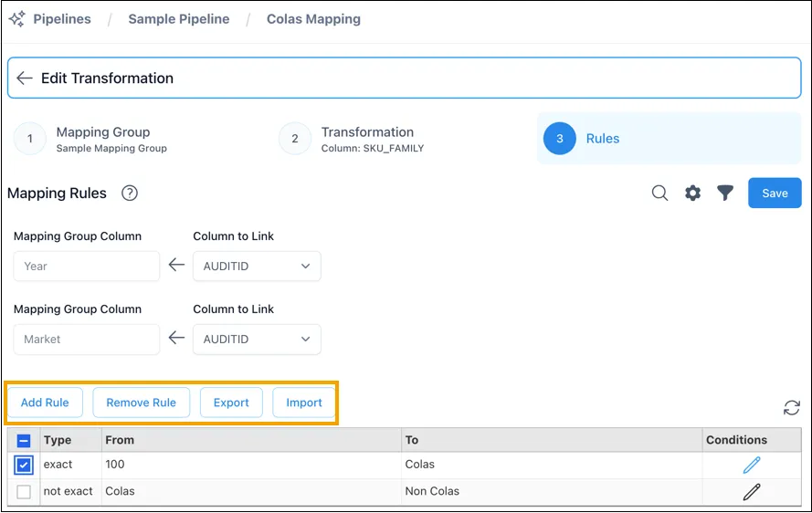Edit conditions pencil for the 100 rule
Screen dimensions: 812x513
pyautogui.click(x=752, y=465)
